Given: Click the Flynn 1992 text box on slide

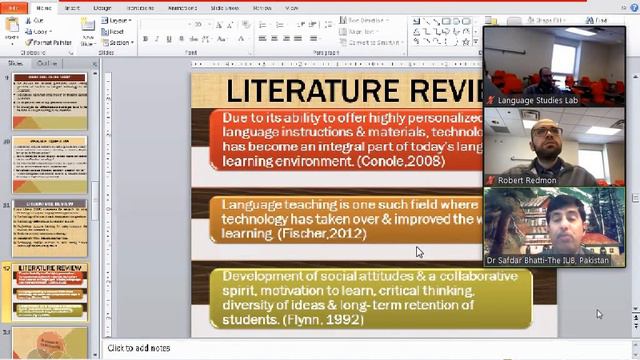Looking at the screenshot, I should (x=371, y=298).
